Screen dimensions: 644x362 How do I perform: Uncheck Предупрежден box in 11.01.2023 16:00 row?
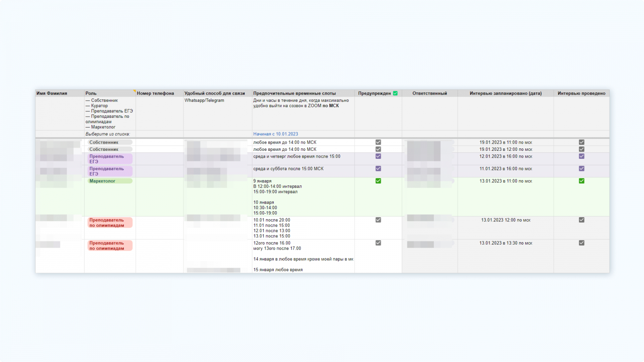point(378,169)
